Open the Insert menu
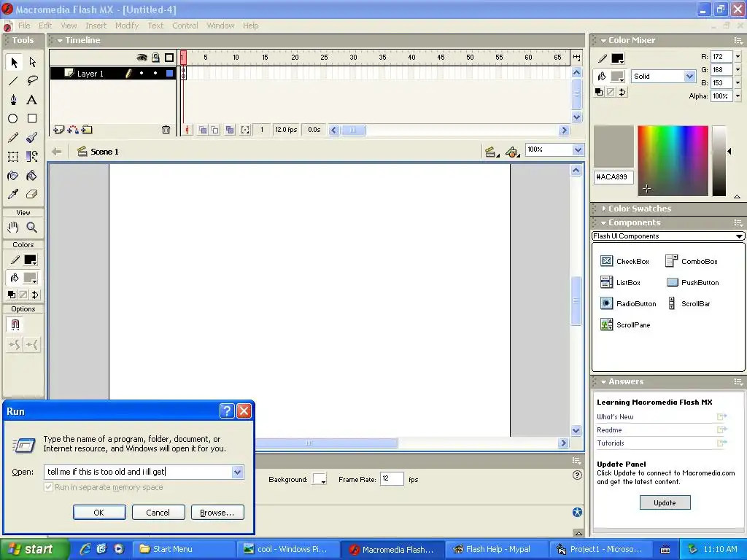The width and height of the screenshot is (747, 560). pyautogui.click(x=96, y=26)
